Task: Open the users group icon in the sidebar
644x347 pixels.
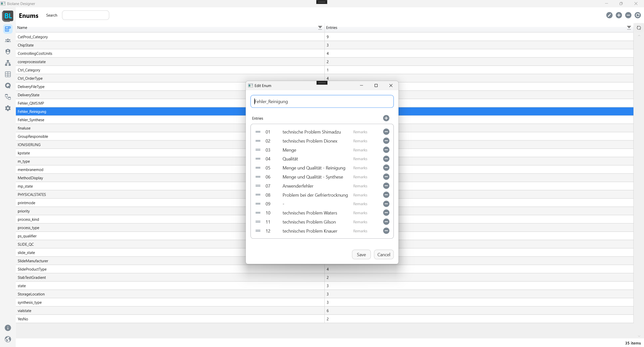Action: (8, 40)
